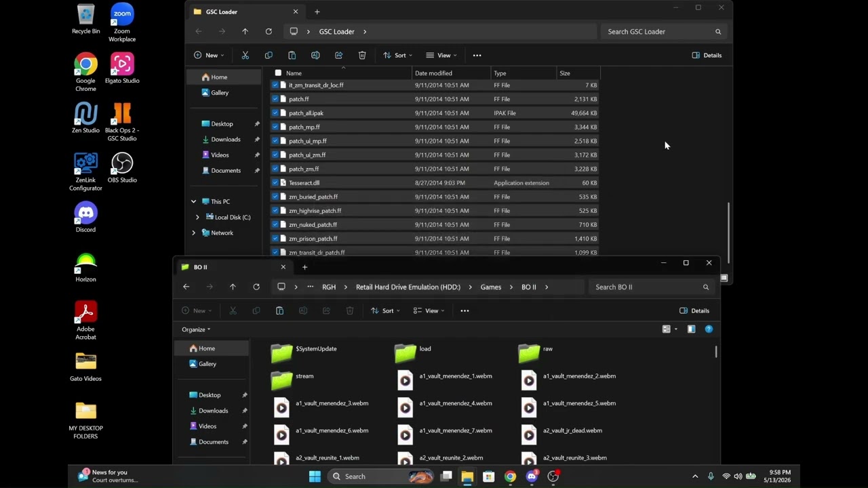Click Paste in BO II window toolbar
Viewport: 868px width, 488px height.
(x=279, y=311)
